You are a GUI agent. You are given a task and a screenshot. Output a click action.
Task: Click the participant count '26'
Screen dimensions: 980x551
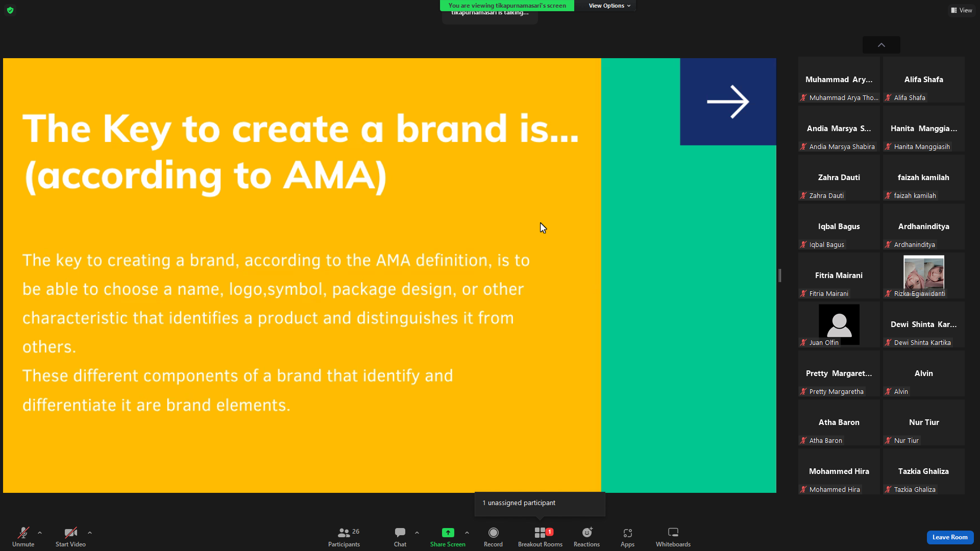356,532
